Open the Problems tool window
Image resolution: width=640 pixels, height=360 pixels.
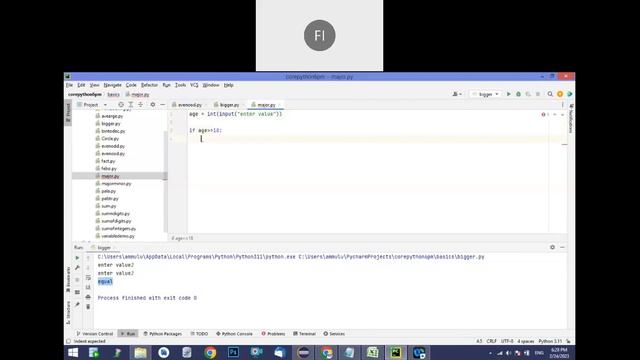click(273, 333)
